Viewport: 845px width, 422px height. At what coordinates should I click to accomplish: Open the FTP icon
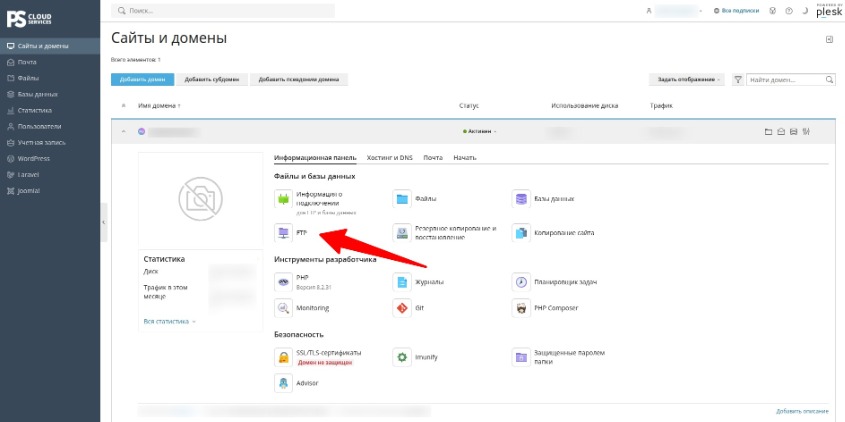pyautogui.click(x=283, y=233)
